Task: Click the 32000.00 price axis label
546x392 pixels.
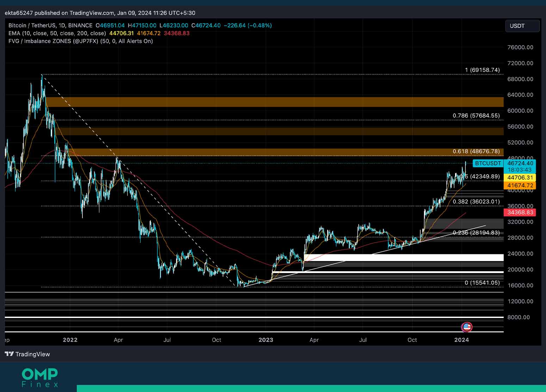Action: click(x=520, y=222)
